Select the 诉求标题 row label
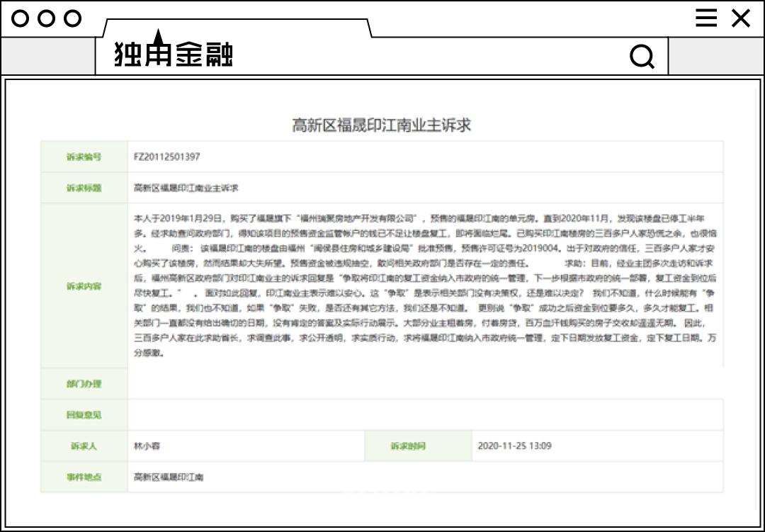765x532 pixels. [x=84, y=188]
